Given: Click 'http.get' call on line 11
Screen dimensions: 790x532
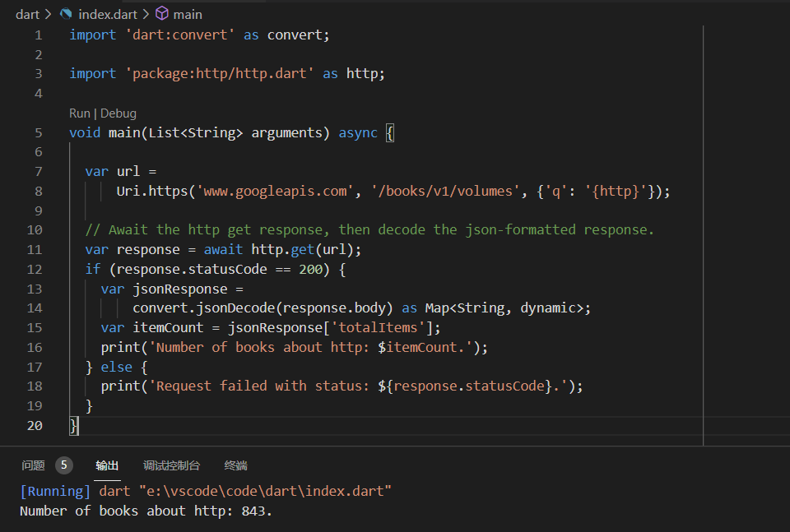Looking at the screenshot, I should point(282,250).
